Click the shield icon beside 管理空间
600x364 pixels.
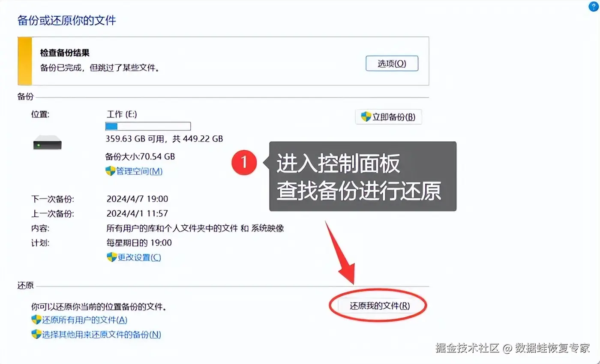[111, 171]
